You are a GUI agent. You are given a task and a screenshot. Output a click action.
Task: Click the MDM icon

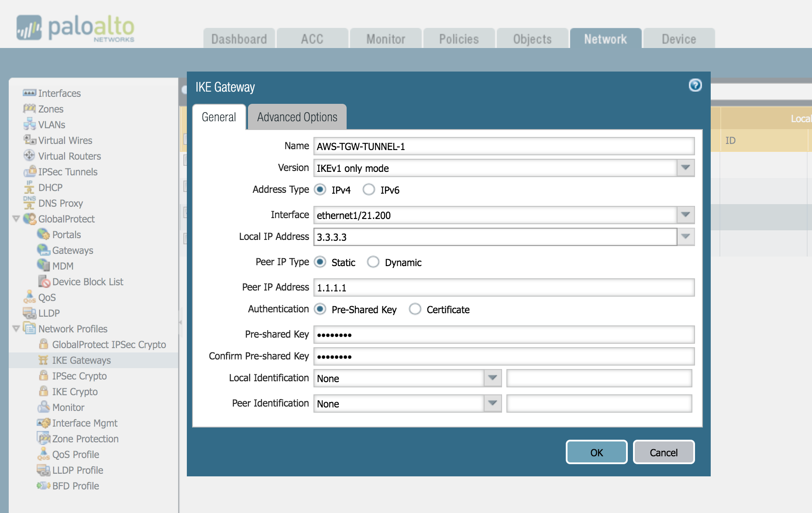(43, 266)
